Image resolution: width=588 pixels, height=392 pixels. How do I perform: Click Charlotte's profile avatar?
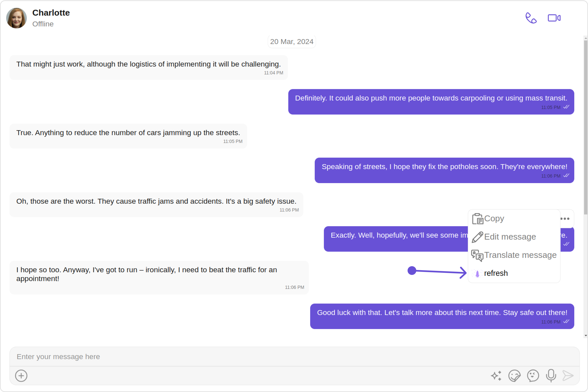coord(16,18)
